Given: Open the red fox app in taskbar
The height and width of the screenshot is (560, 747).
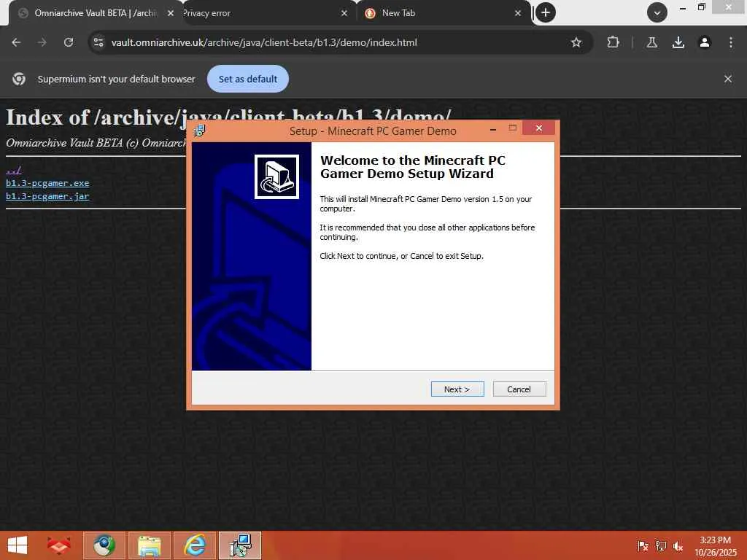Looking at the screenshot, I should coord(58,545).
